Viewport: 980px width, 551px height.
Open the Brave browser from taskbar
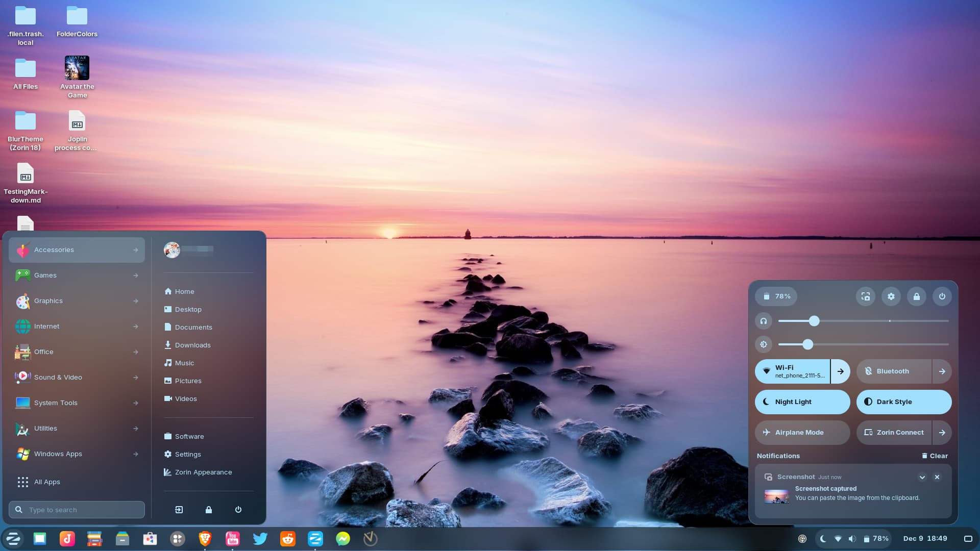click(x=205, y=539)
